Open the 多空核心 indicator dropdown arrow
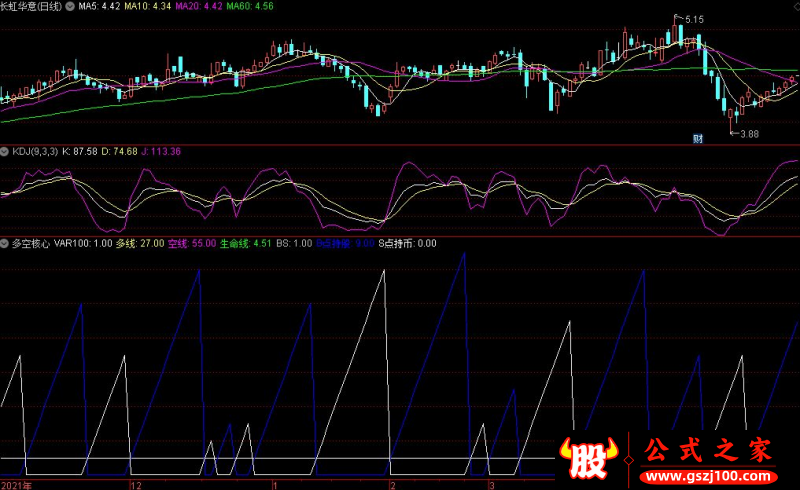The width and height of the screenshot is (800, 490). [5, 243]
